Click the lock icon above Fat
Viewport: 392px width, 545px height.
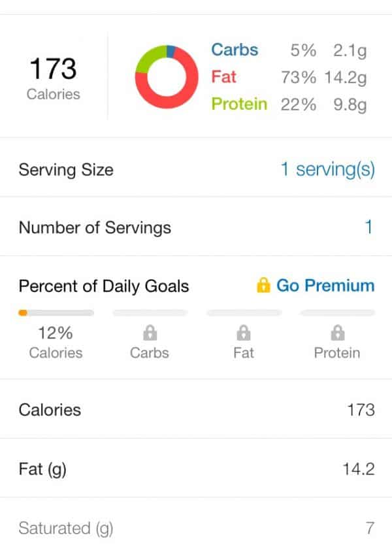pyautogui.click(x=244, y=333)
